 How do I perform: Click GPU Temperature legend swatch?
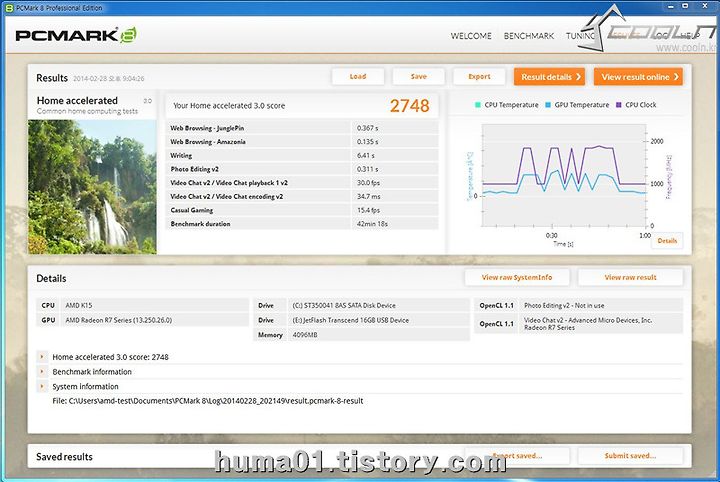click(548, 105)
